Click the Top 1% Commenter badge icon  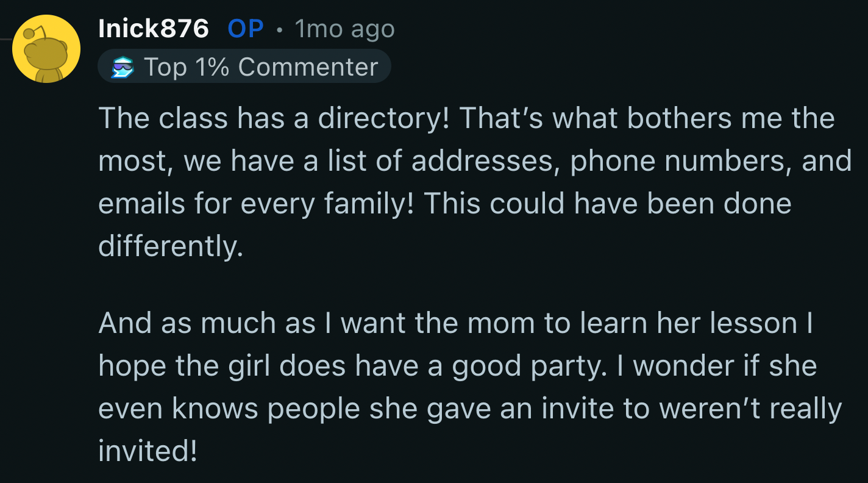(122, 67)
